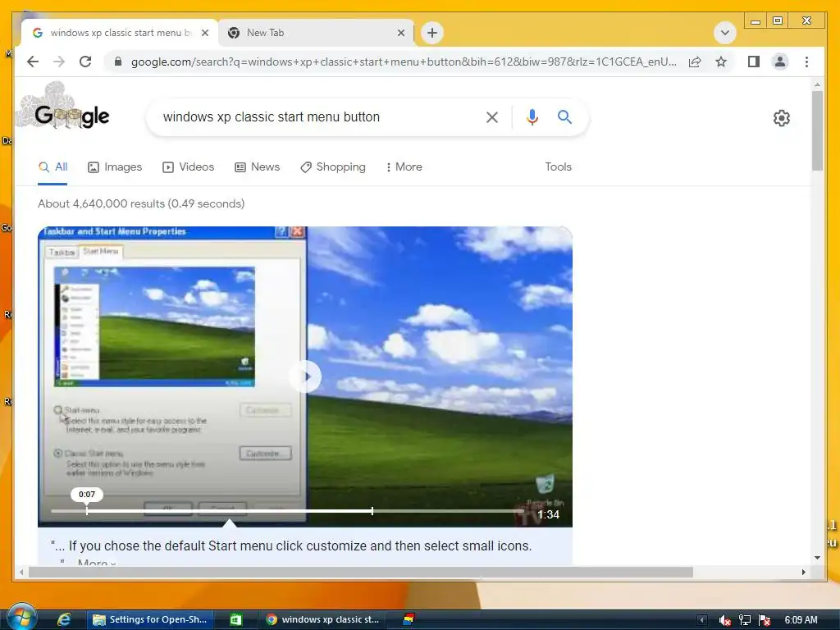The width and height of the screenshot is (840, 630).
Task: Select the All results tab
Action: pyautogui.click(x=52, y=167)
